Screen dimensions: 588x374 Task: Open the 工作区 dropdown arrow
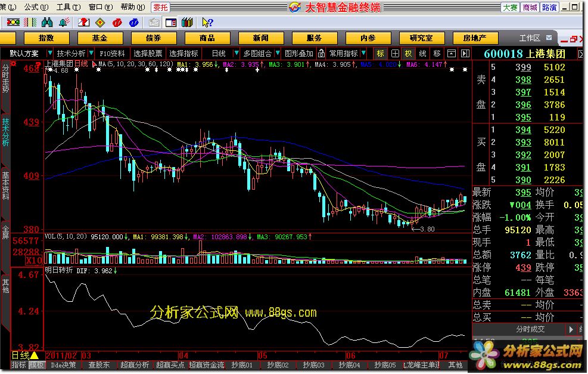pyautogui.click(x=549, y=38)
